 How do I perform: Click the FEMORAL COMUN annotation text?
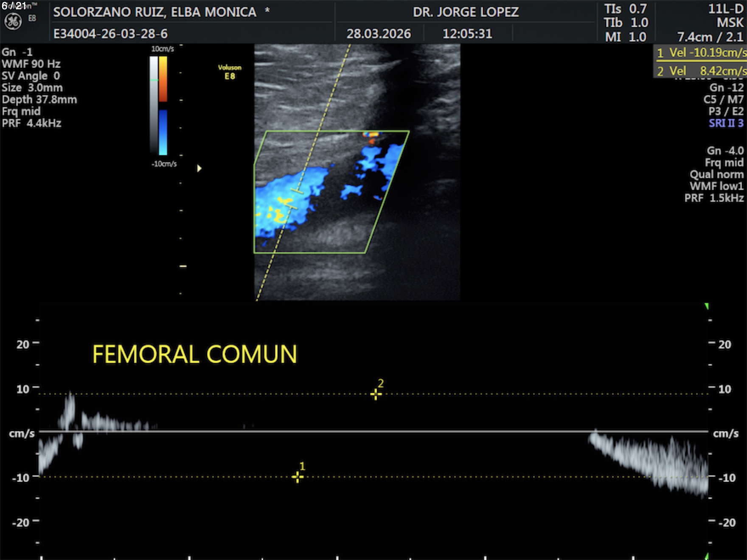tap(194, 354)
